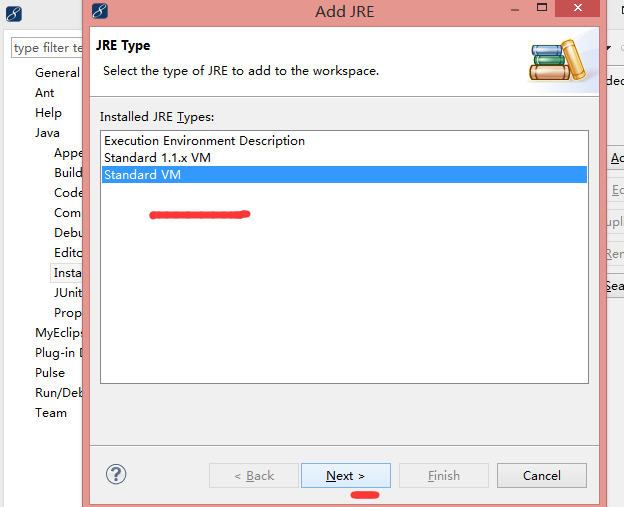Select JUnit under Java in Preferences
The image size is (624, 507).
pos(68,292)
